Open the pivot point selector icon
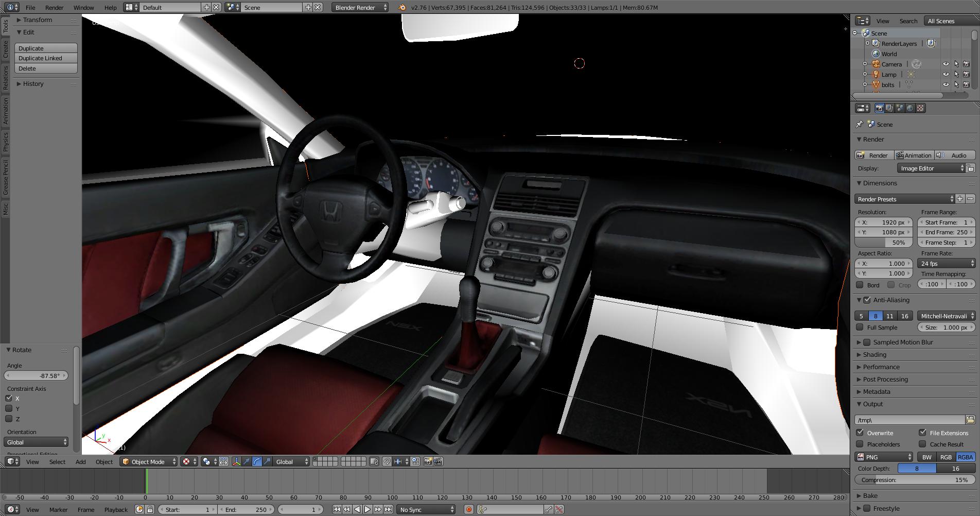980x516 pixels. (x=208, y=461)
